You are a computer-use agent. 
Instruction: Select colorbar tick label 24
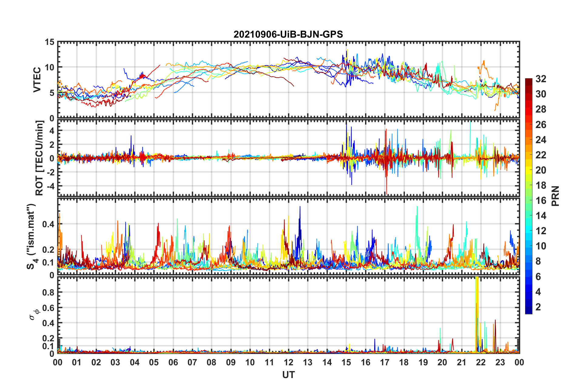[x=541, y=140]
